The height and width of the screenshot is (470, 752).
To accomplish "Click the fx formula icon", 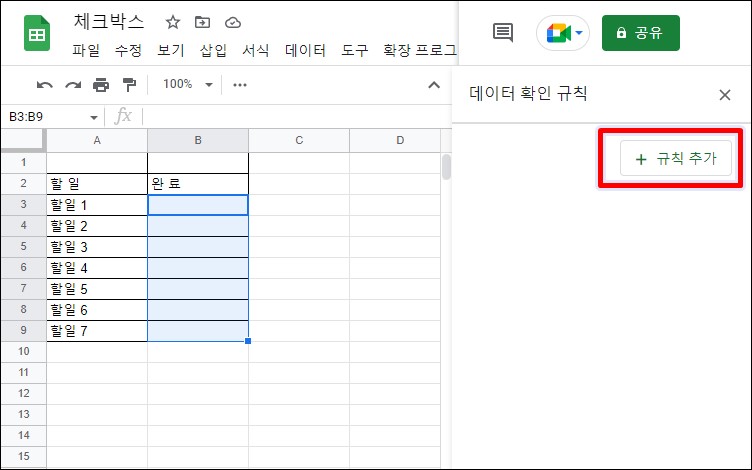I will click(123, 116).
